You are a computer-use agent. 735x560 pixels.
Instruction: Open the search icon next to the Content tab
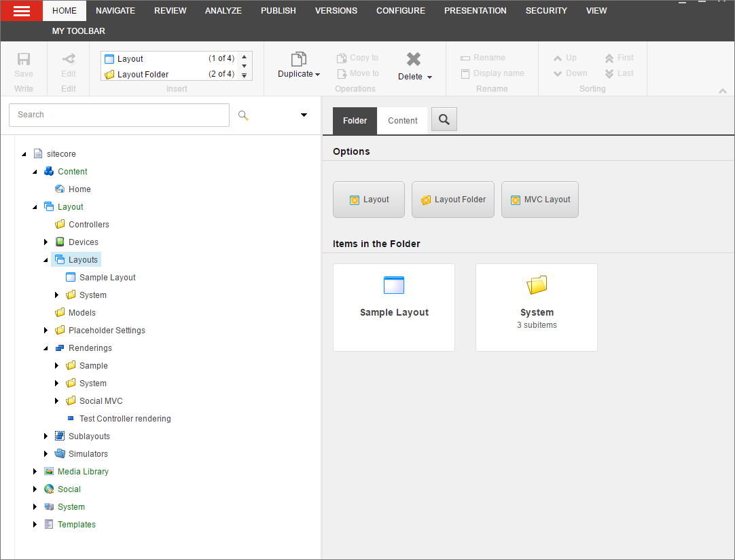pos(444,120)
